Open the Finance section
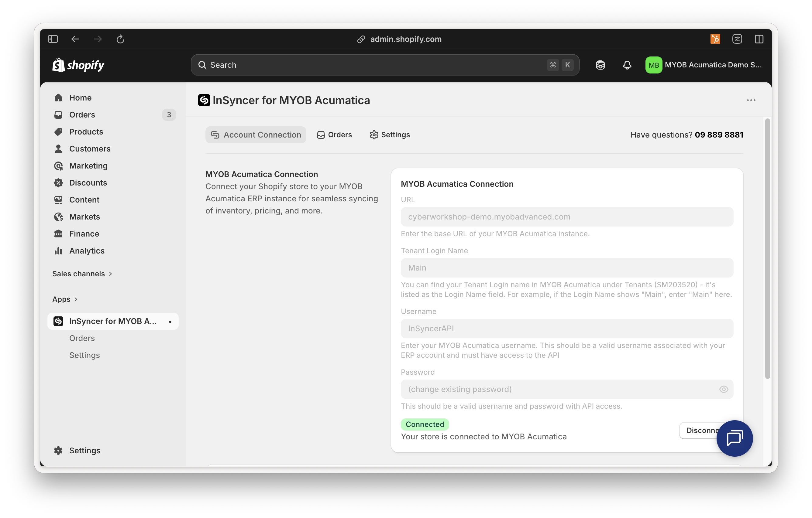The image size is (812, 518). [x=84, y=233]
